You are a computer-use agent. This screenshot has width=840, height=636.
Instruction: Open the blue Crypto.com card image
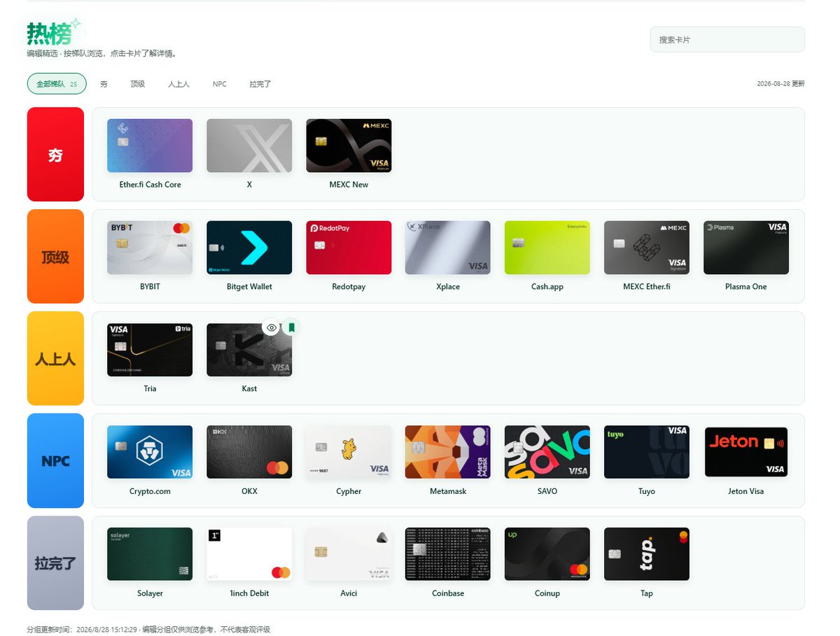click(150, 452)
